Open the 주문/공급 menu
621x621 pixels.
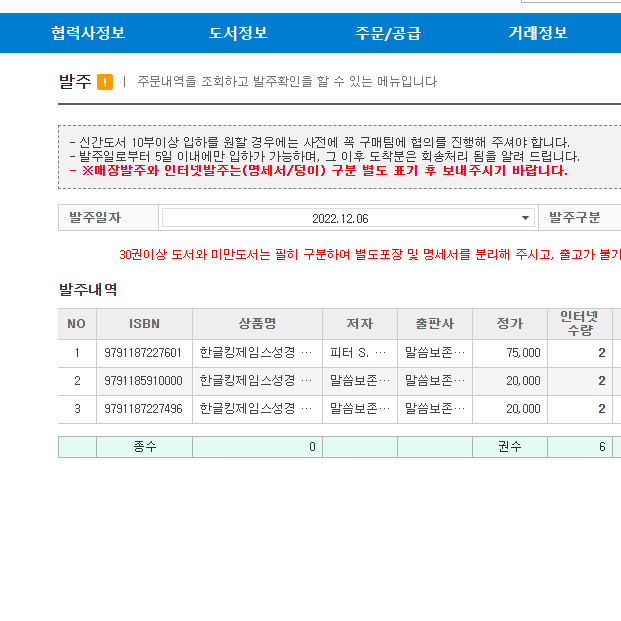pyautogui.click(x=388, y=33)
